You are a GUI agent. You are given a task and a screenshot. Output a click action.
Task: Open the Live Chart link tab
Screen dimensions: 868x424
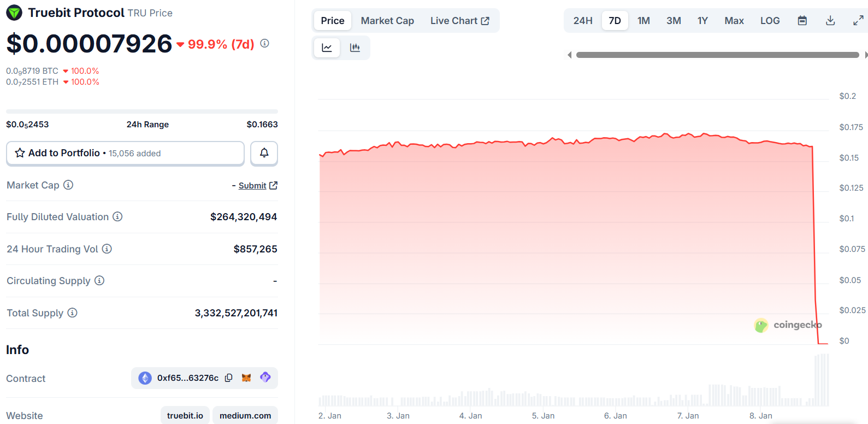pyautogui.click(x=460, y=21)
